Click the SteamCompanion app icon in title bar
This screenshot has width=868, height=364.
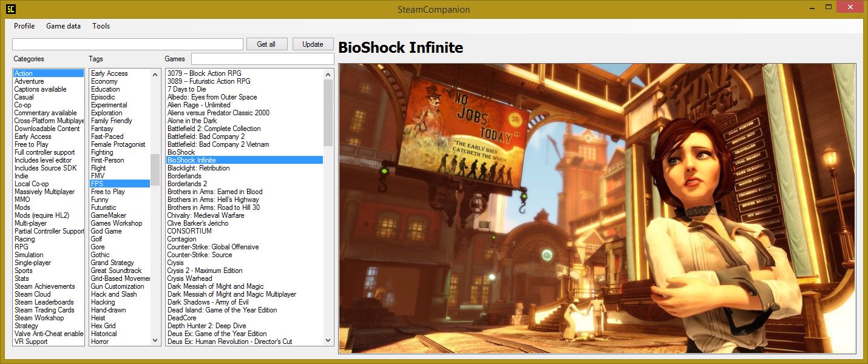coord(11,8)
